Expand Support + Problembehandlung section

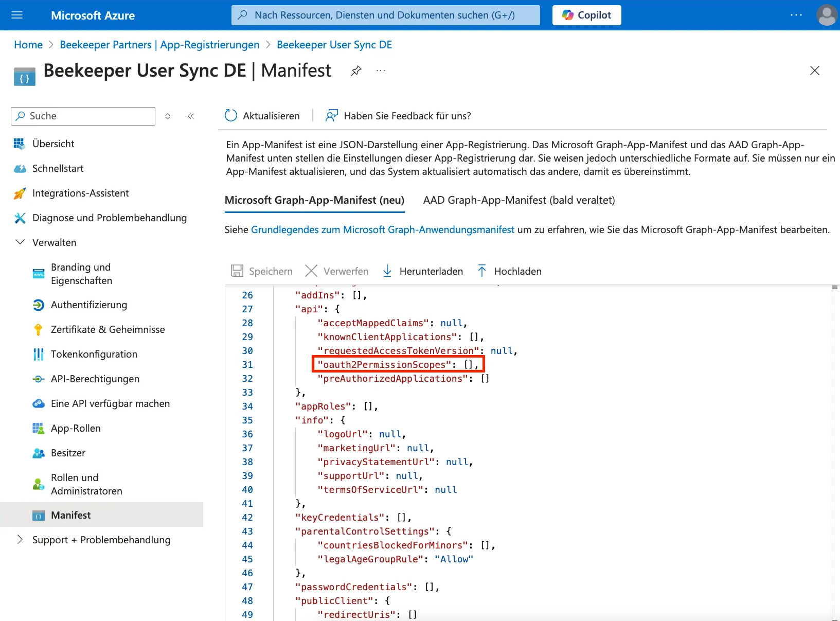point(20,539)
